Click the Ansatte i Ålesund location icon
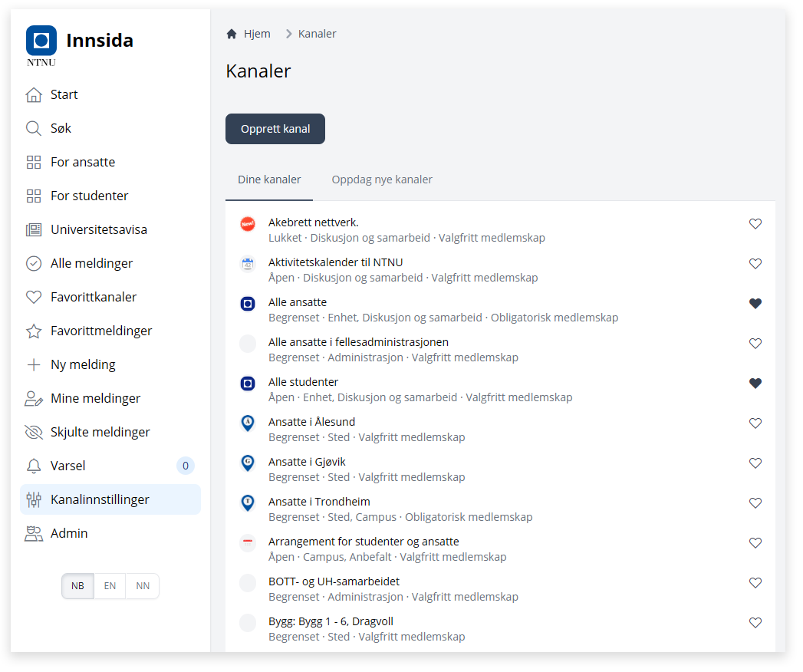Screen dimensions: 803x672 pyautogui.click(x=248, y=423)
